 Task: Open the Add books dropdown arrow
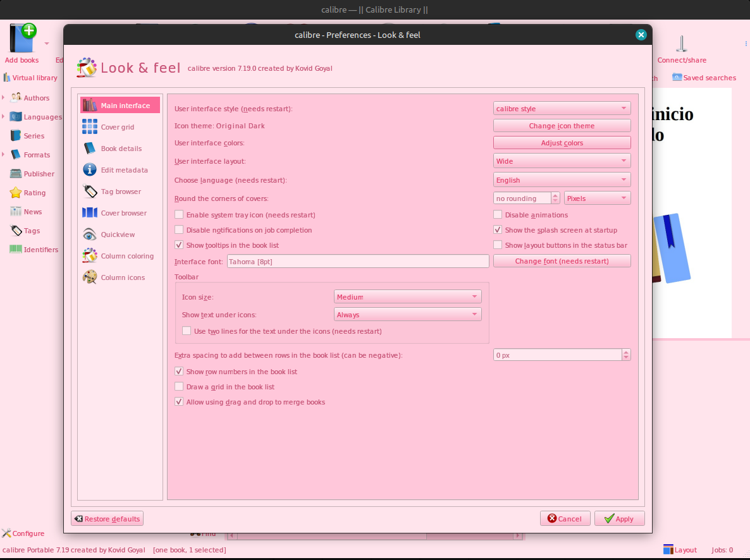coord(47,43)
